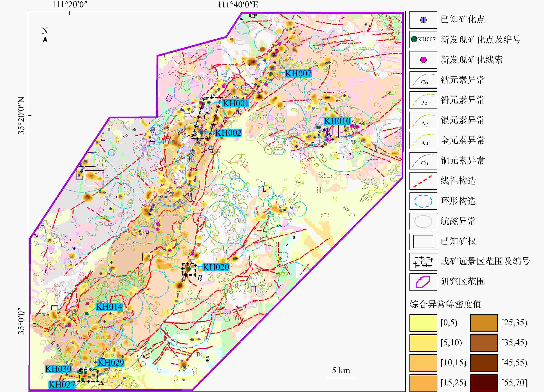Click the KH020 map label
This screenshot has height=392, width=544.
click(216, 267)
